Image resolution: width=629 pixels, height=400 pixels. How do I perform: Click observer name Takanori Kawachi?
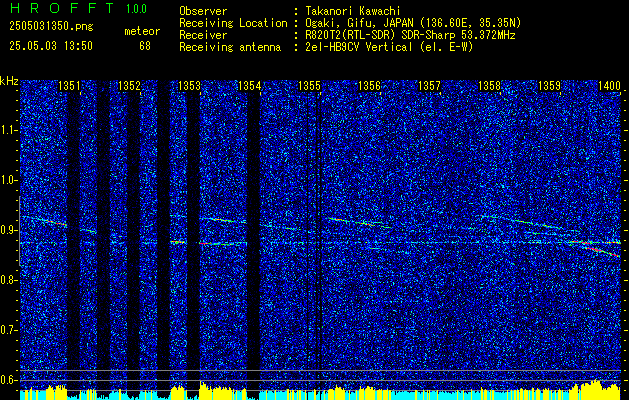coord(352,11)
